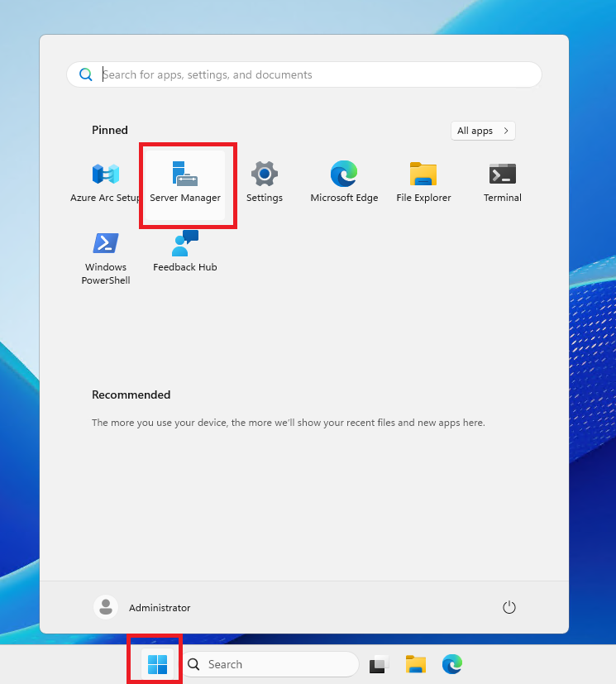Screen dimensions: 616x684
Task: Click the power button icon
Action: (509, 607)
